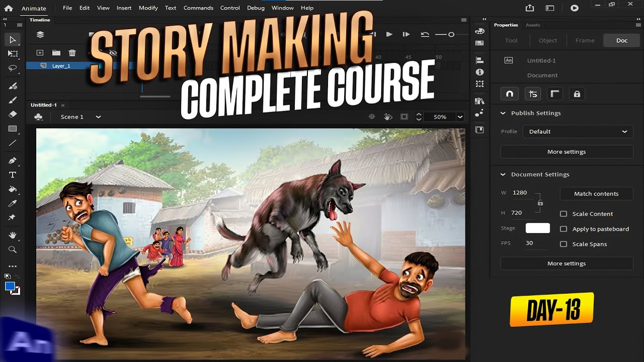Select the Line tool
Viewport: 644px width, 362px height.
[x=13, y=143]
